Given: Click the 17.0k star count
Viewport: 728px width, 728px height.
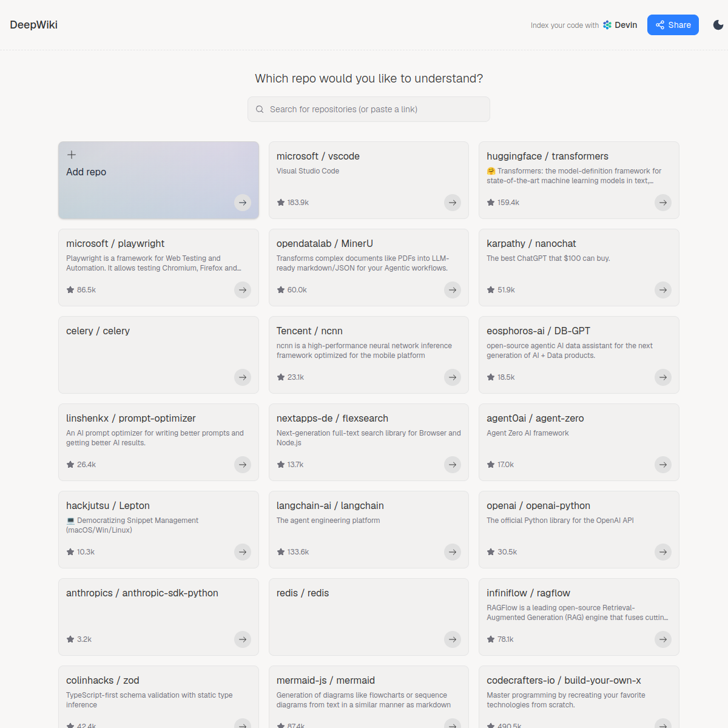Looking at the screenshot, I should point(506,465).
